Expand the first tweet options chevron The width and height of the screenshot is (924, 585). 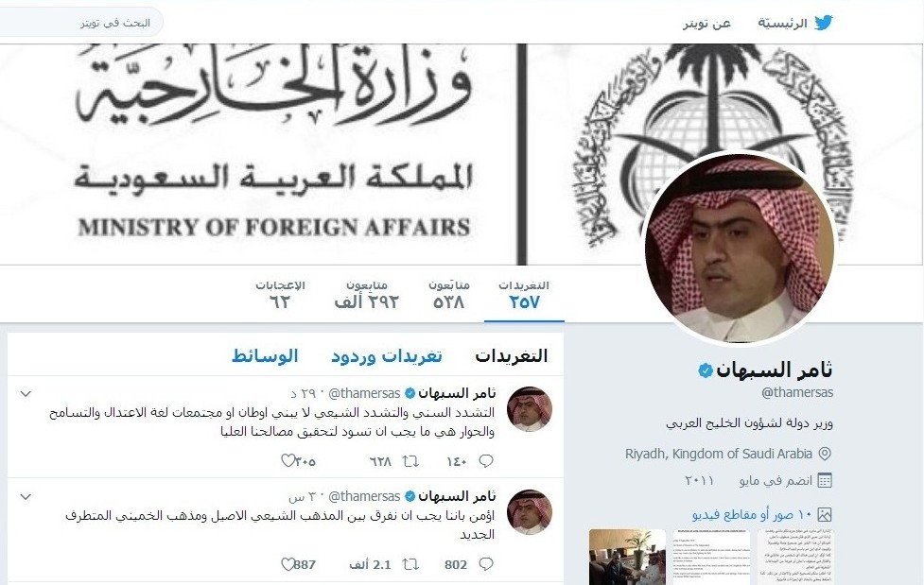pos(26,393)
